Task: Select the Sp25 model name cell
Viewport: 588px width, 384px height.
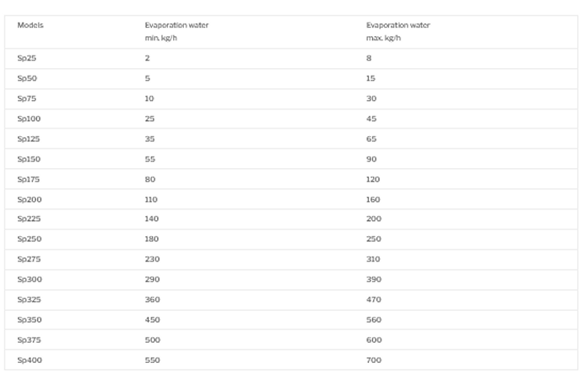Action: [26, 58]
